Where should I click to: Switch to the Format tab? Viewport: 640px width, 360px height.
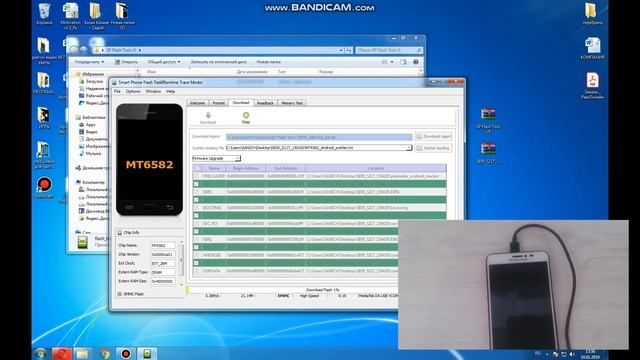coord(219,103)
